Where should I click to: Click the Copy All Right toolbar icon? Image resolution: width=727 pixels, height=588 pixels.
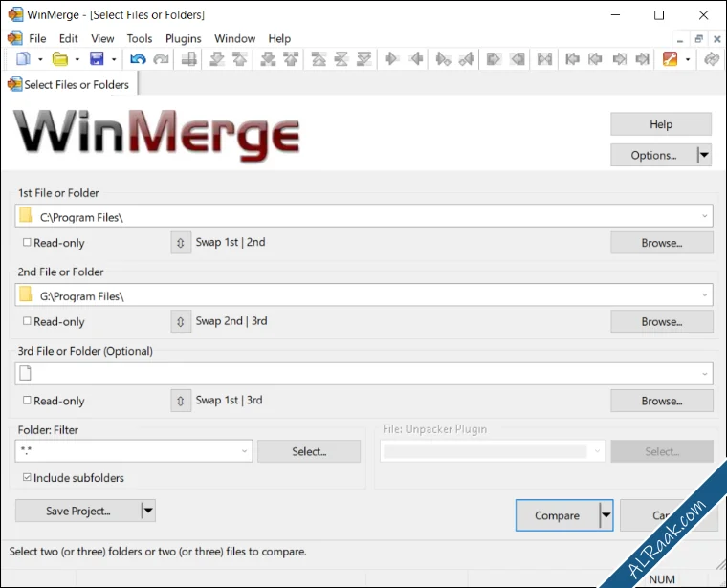(494, 59)
